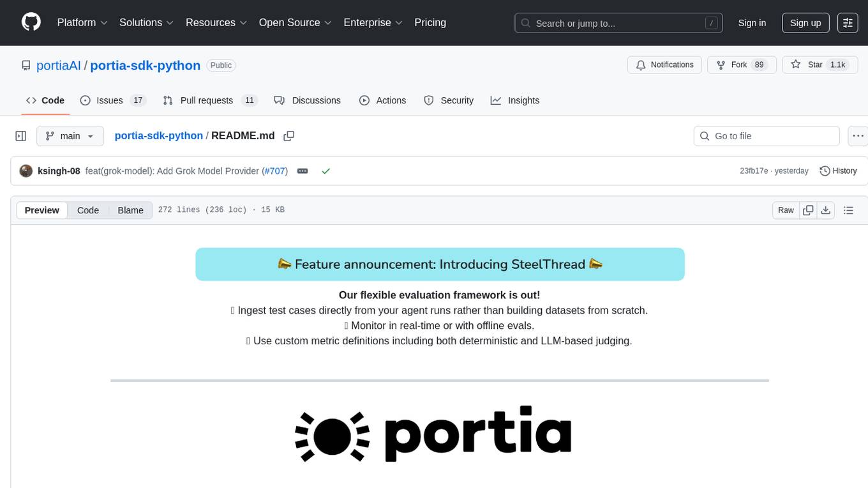Screen dimensions: 868x488
Task: Click the Feature announcement SteelThread banner
Action: [x=440, y=264]
